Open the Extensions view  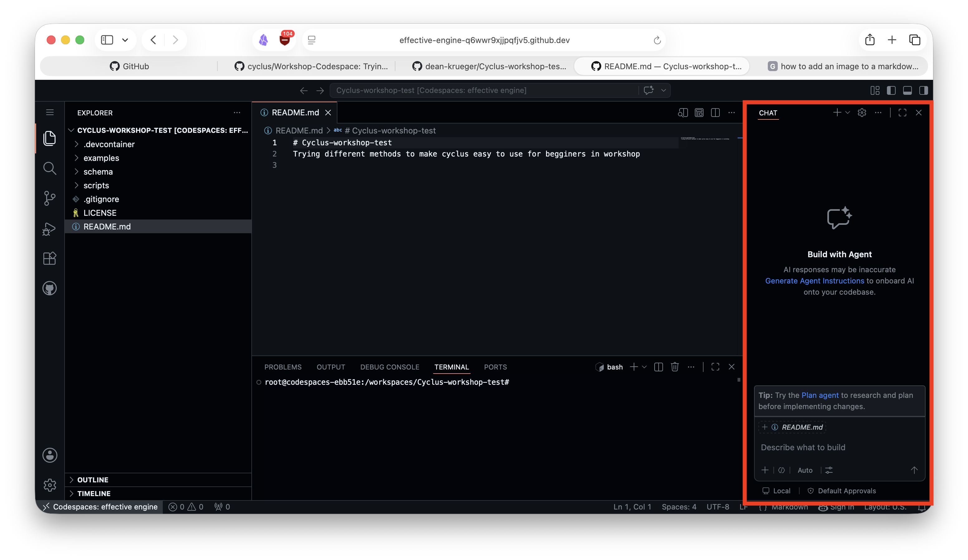[x=50, y=258]
